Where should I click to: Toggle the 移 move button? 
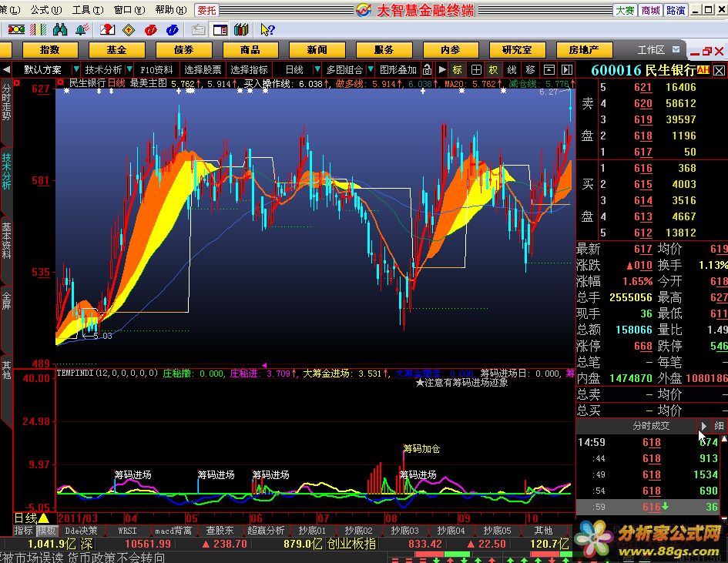530,69
